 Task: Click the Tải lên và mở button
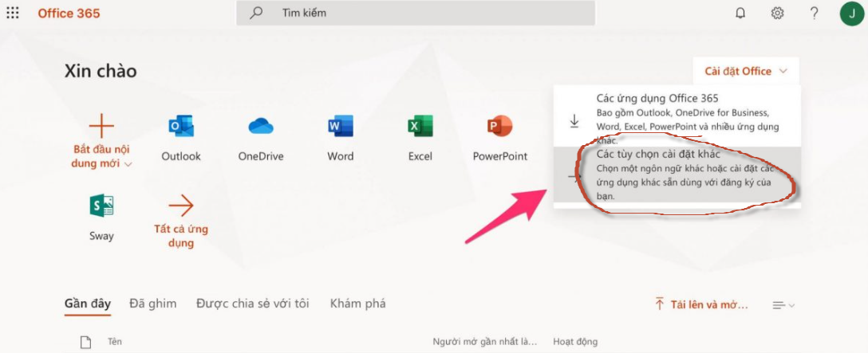coord(702,304)
